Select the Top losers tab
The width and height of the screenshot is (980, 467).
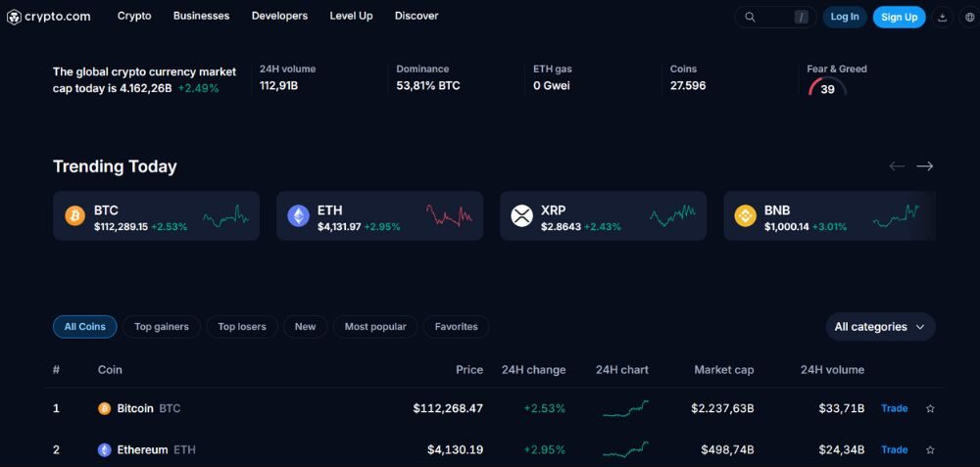point(242,327)
